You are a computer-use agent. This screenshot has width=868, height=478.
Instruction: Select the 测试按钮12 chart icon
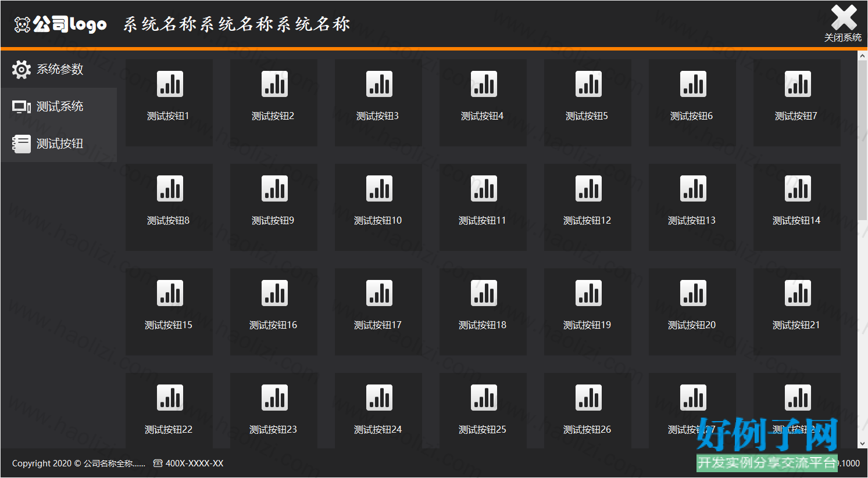tap(588, 189)
